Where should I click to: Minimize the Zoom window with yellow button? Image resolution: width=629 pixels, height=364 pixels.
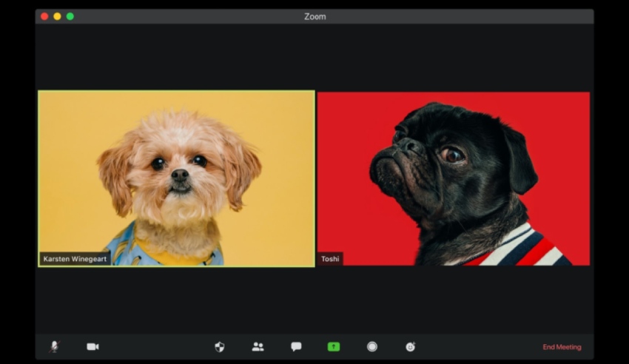[57, 16]
